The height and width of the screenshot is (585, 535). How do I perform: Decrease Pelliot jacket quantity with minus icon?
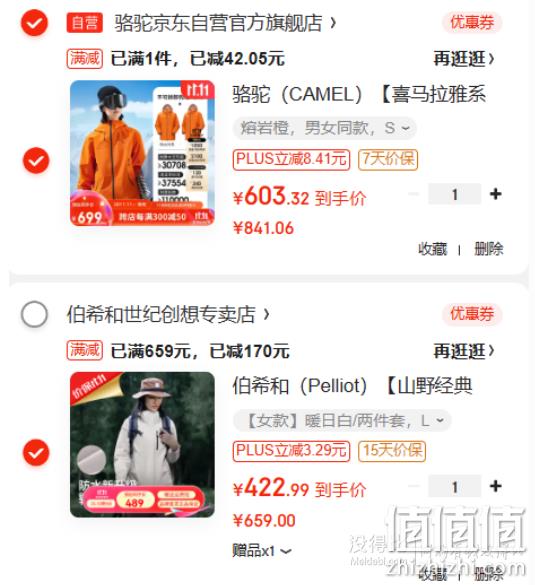coord(414,486)
